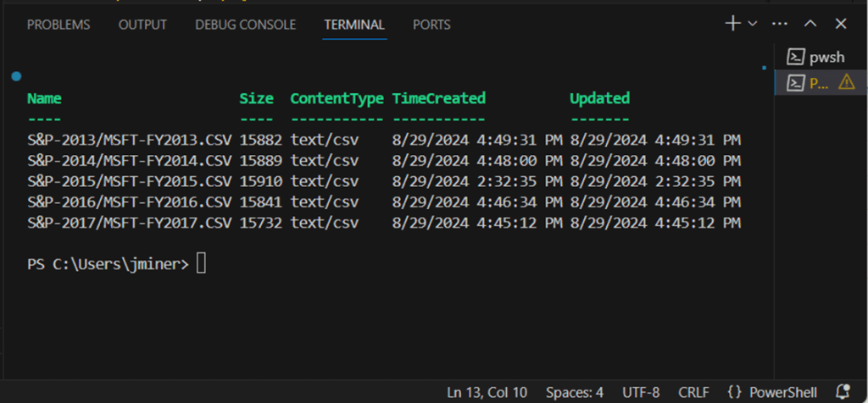Select the UTF-8 encoding indicator

(x=638, y=392)
